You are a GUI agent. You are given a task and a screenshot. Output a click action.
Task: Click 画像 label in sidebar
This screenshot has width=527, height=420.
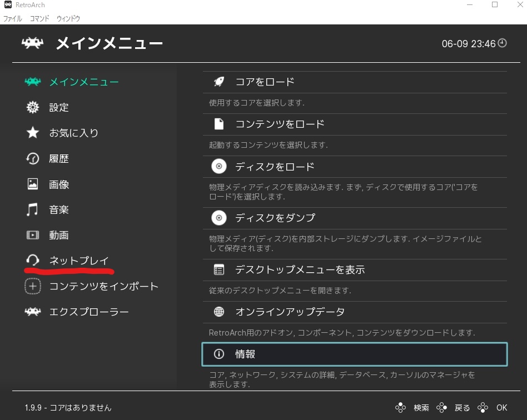(59, 184)
